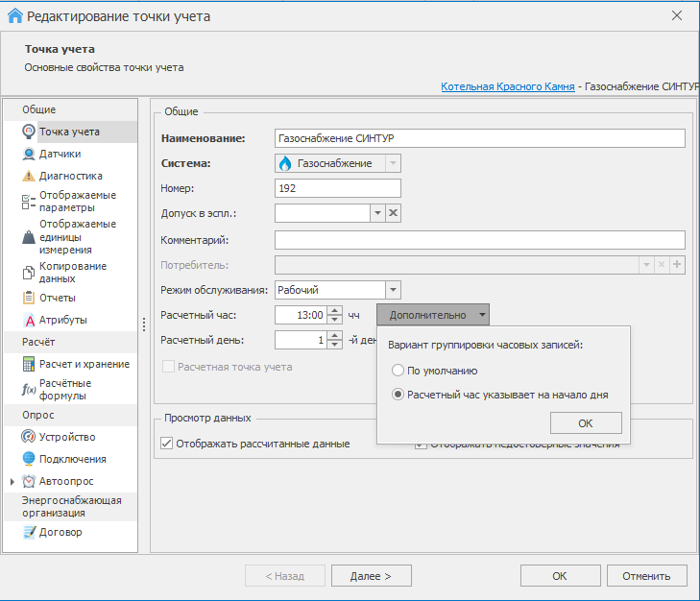Open the Атрибуты icon in sidebar

(29, 320)
